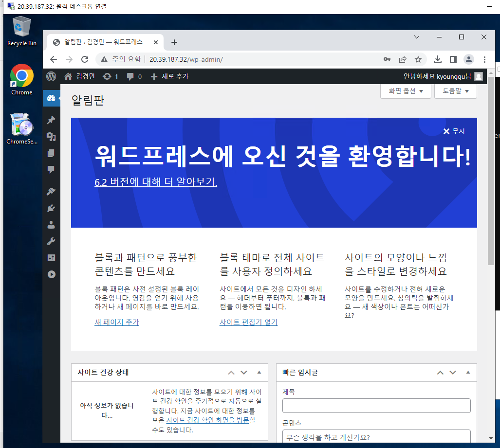Reload the page in Chrome
500x448 pixels.
(x=85, y=59)
